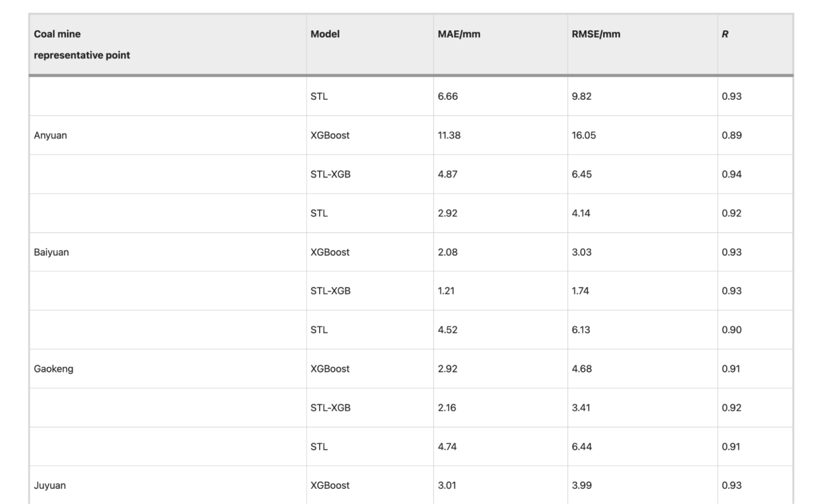Viewport: 820px width, 504px height.
Task: Click the italic "R" column header
Action: pos(725,35)
